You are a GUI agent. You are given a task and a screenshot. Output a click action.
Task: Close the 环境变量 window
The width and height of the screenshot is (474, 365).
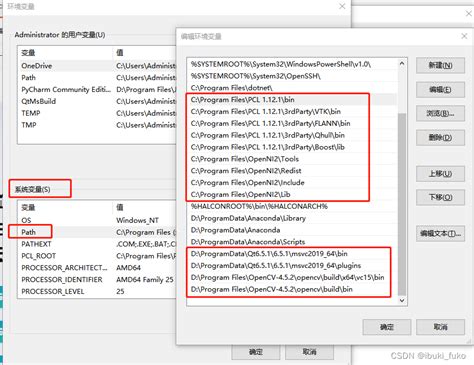tap(342, 6)
